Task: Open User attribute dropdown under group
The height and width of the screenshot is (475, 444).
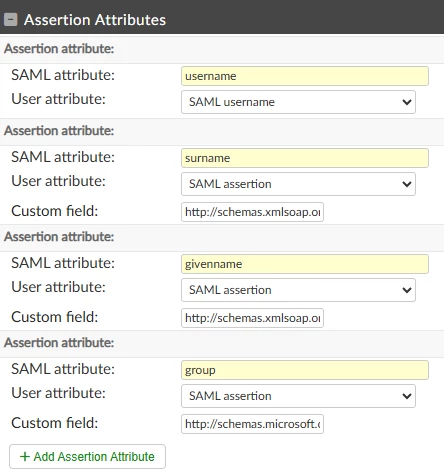Action: pos(298,396)
